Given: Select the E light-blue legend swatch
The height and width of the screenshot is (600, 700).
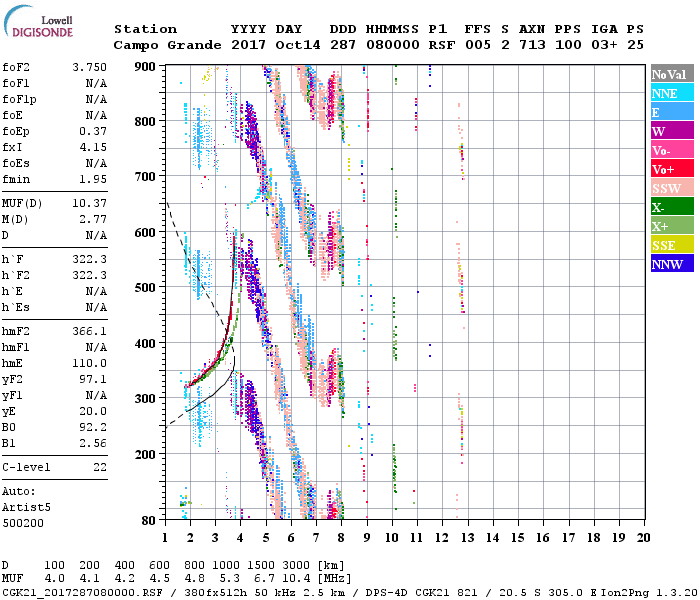Looking at the screenshot, I should [672, 112].
